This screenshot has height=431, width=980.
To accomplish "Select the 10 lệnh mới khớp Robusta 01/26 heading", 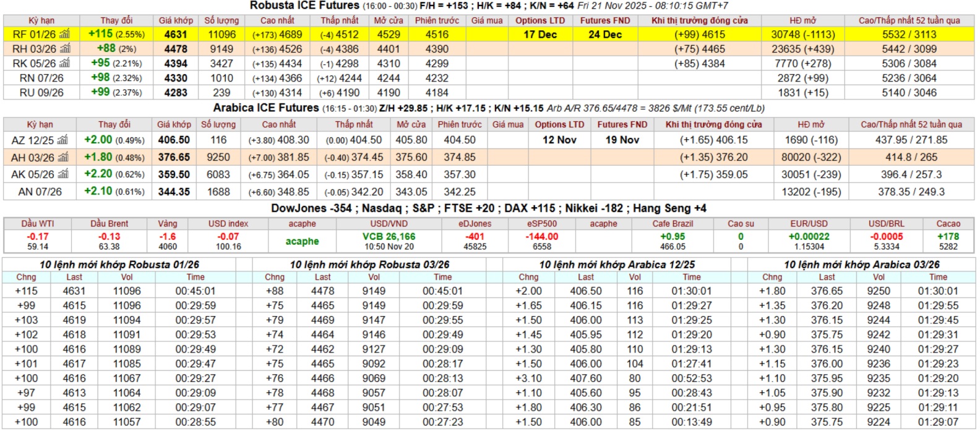I will (x=119, y=265).
